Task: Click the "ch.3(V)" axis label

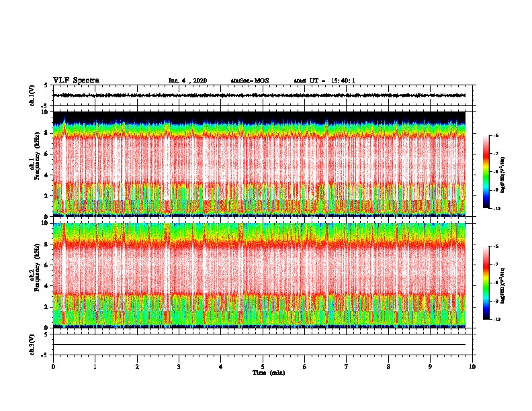Action: [x=32, y=345]
